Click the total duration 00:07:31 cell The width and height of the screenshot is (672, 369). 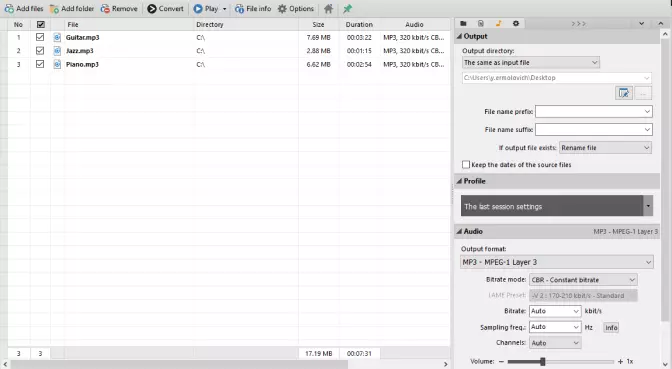(x=359, y=354)
